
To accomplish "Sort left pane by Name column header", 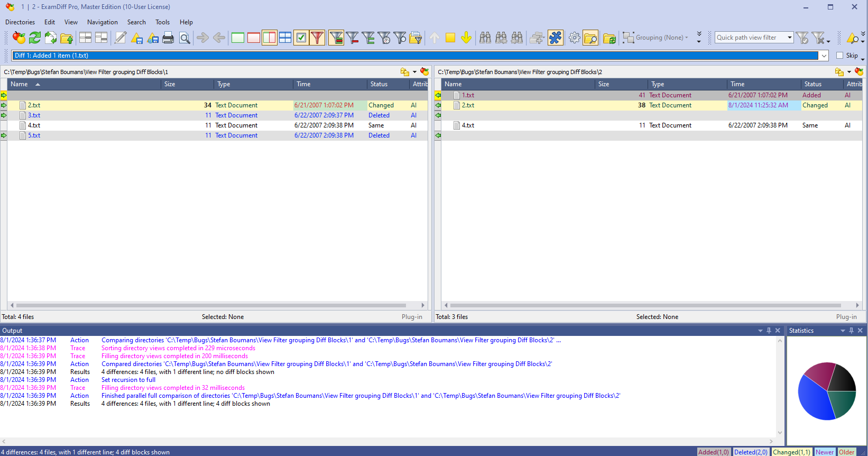I will pyautogui.click(x=85, y=84).
